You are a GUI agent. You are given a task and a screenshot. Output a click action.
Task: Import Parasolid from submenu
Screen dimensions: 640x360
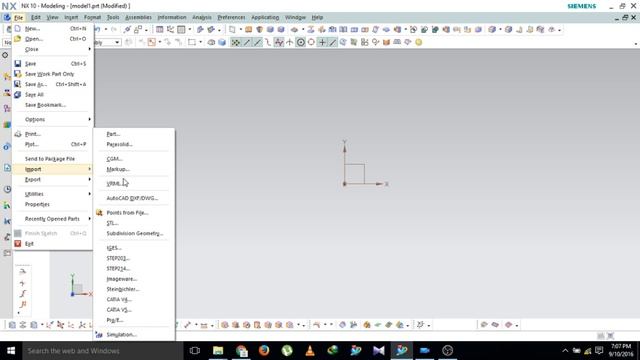click(x=134, y=144)
